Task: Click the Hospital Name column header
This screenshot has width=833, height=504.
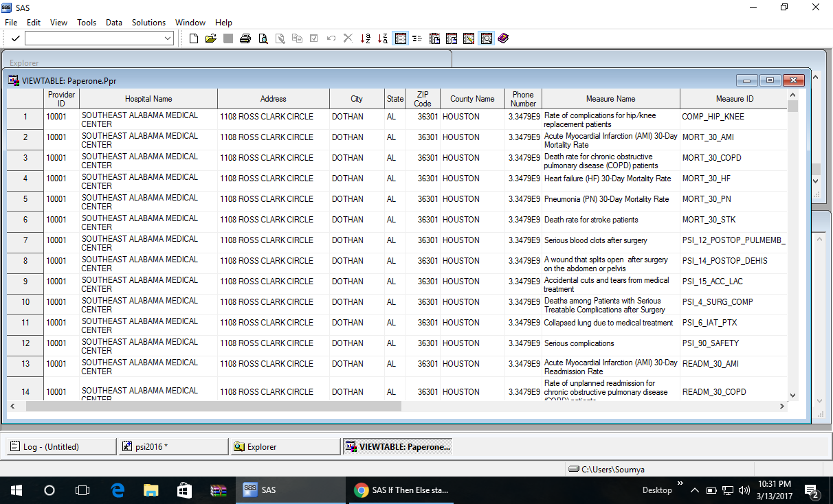Action: (x=148, y=99)
